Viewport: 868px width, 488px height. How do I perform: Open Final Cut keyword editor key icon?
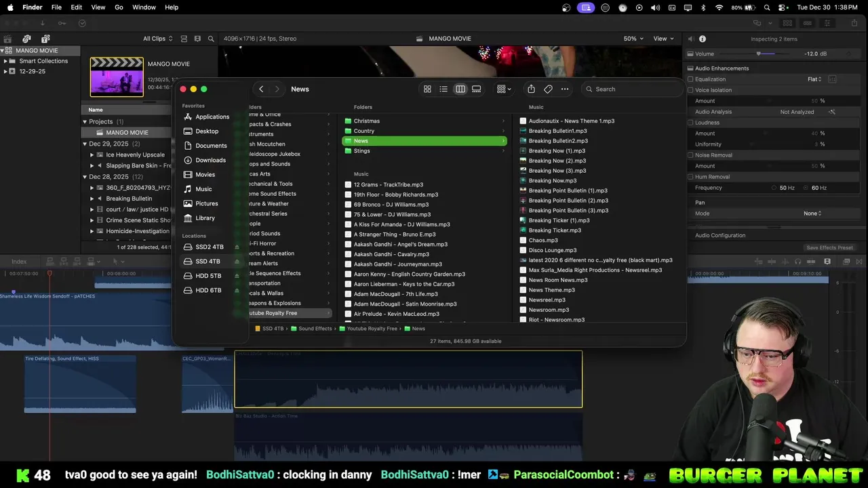click(x=62, y=23)
